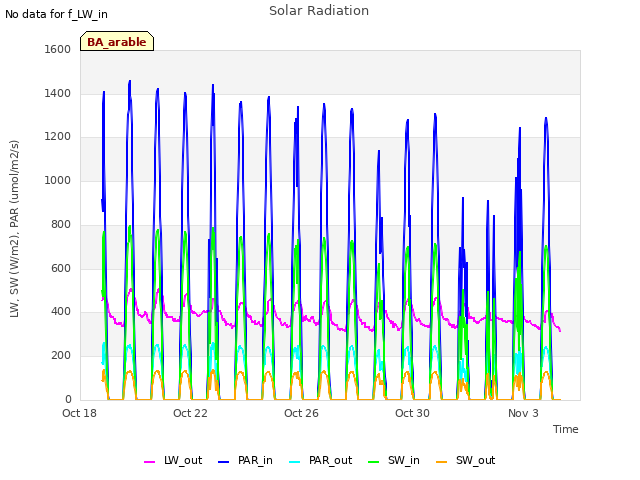Click the Time axis title

(x=565, y=429)
